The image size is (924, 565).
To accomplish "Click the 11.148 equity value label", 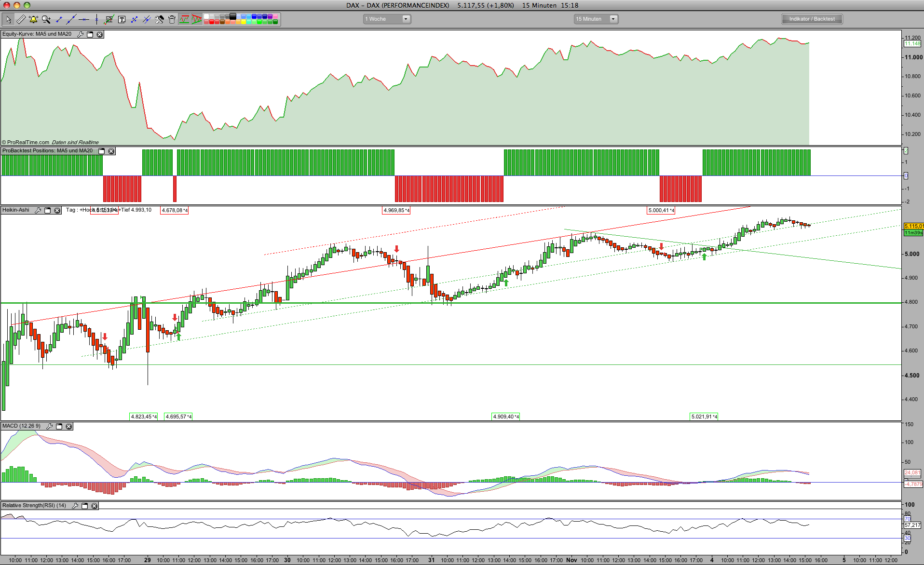I will 912,44.
